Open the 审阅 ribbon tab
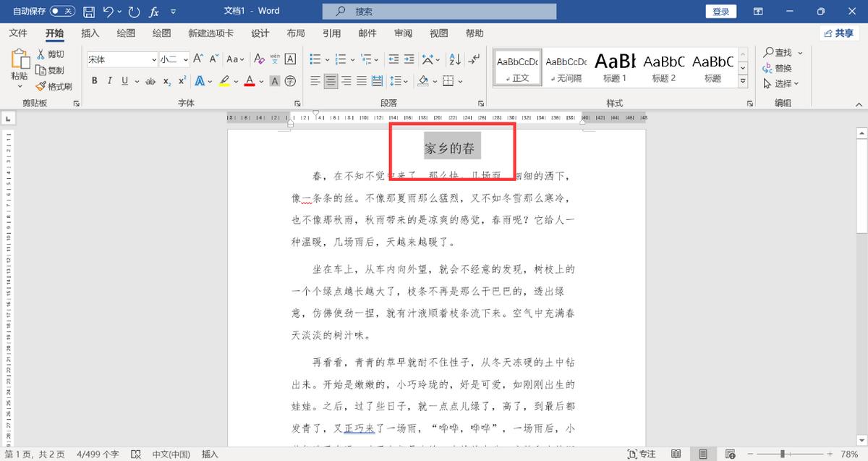 pos(404,33)
